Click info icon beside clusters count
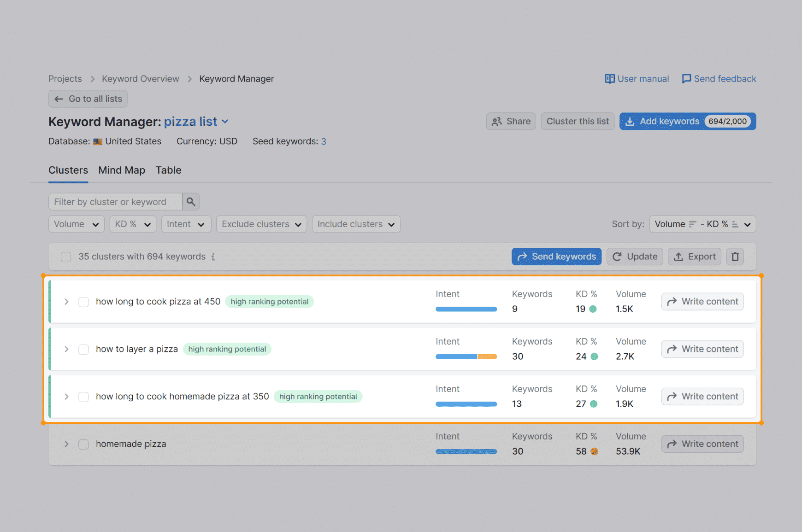 click(x=213, y=257)
